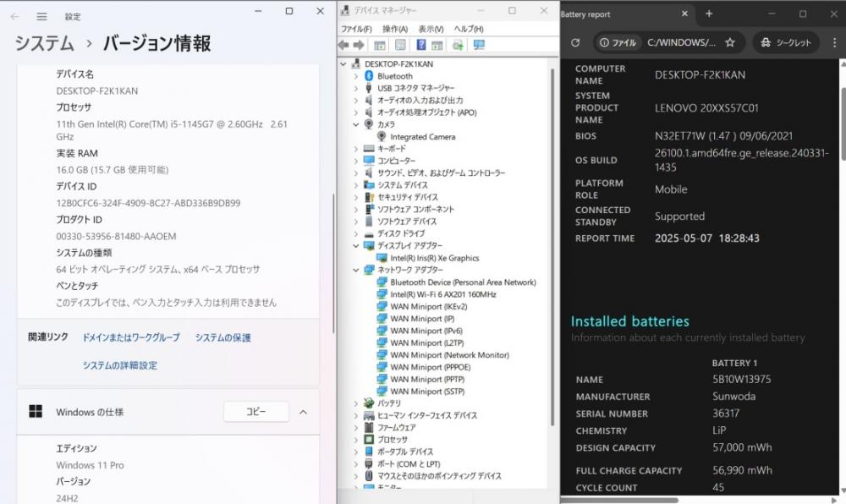The height and width of the screenshot is (504, 846).
Task: Open the システムの保護 link
Action: 222,337
